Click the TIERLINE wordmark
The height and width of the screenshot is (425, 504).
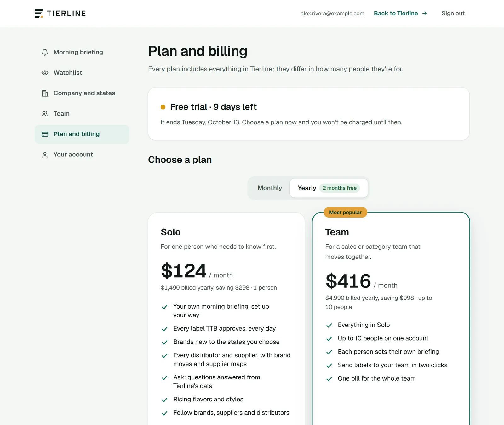click(x=66, y=14)
